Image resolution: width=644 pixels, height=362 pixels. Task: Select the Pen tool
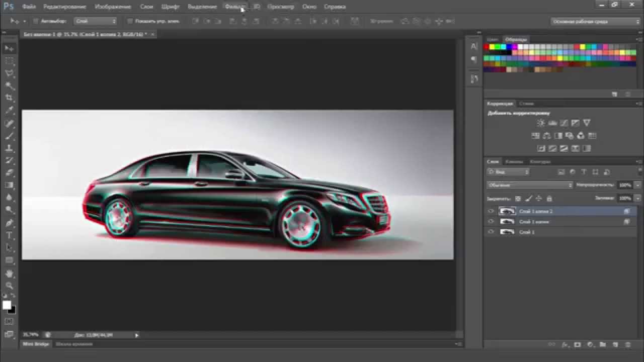click(9, 223)
